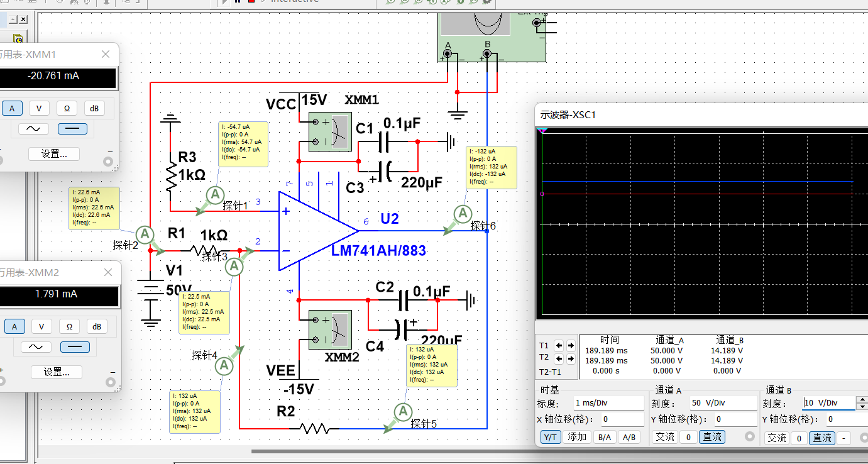This screenshot has width=868, height=464.
Task: Open 设置 settings in XMM2 multimeter
Action: 56,372
